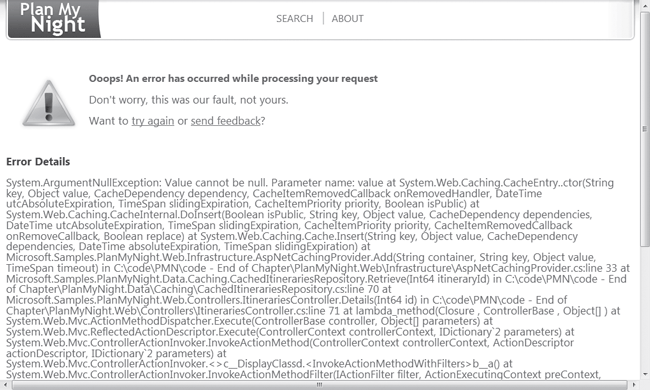Click the vertical scrollbar thumb

coord(645,129)
